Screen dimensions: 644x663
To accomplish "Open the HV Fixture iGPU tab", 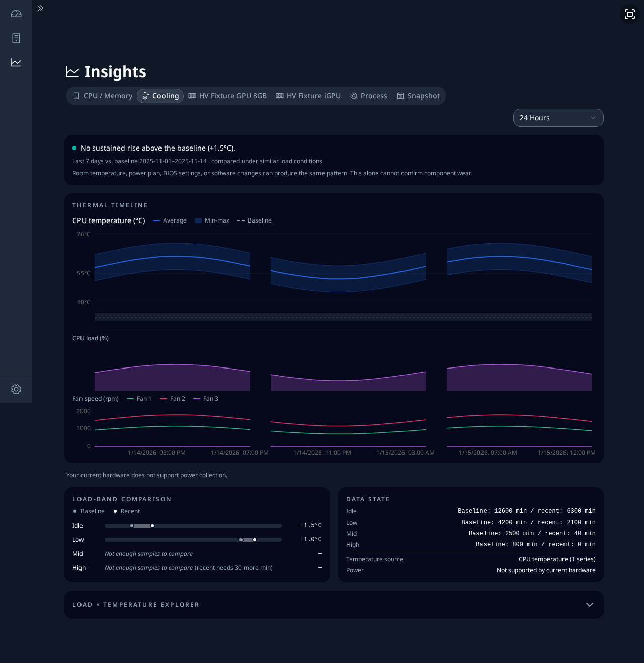I will click(x=308, y=96).
